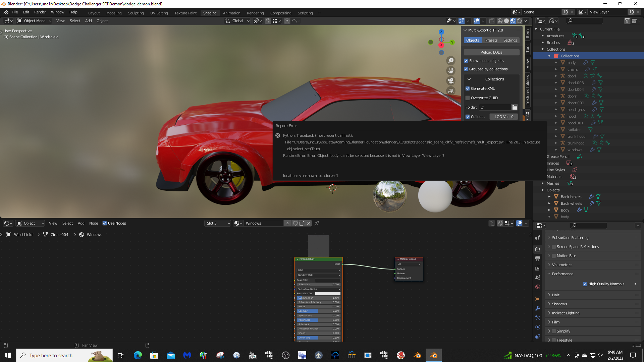Adjust the LOD Val slider field

click(x=504, y=117)
